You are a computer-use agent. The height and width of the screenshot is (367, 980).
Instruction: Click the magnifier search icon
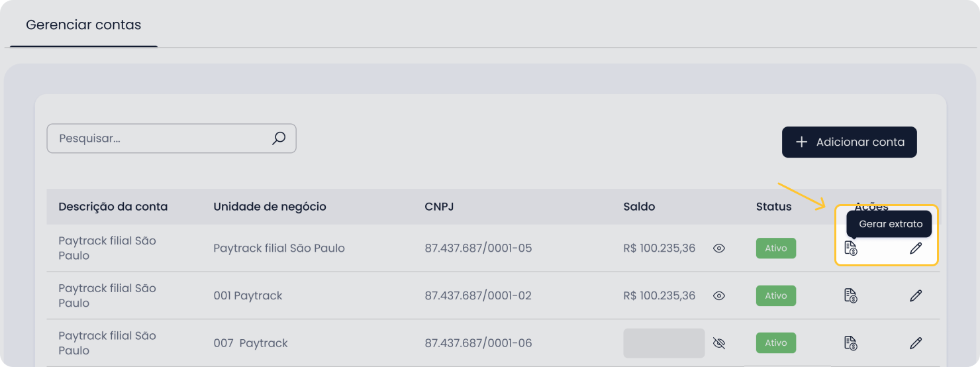coord(279,138)
